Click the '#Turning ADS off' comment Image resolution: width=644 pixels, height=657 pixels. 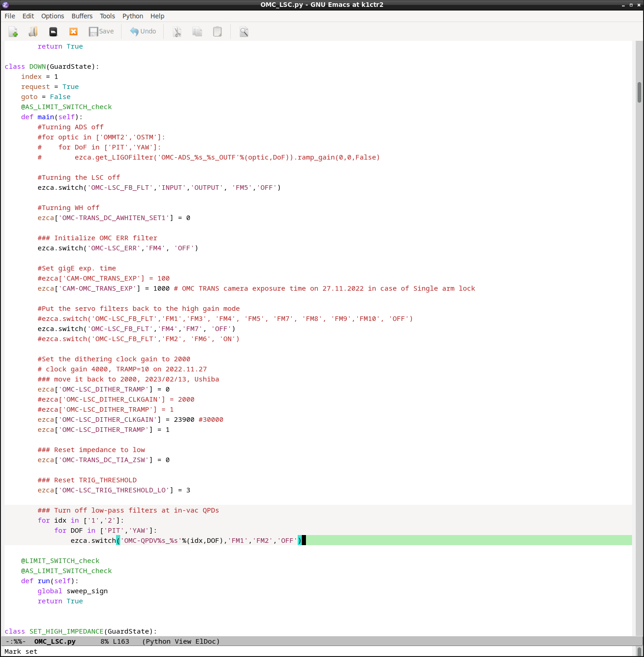pyautogui.click(x=71, y=127)
